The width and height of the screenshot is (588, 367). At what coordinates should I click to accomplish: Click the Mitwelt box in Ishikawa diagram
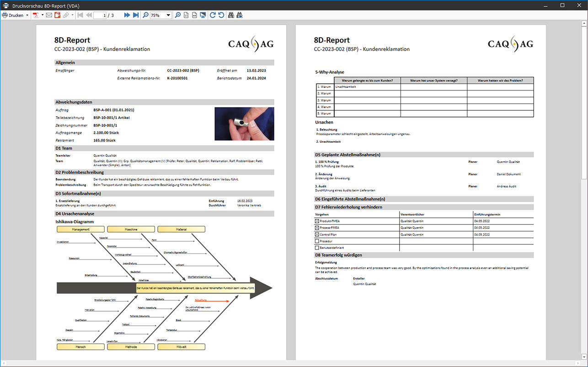tap(182, 347)
